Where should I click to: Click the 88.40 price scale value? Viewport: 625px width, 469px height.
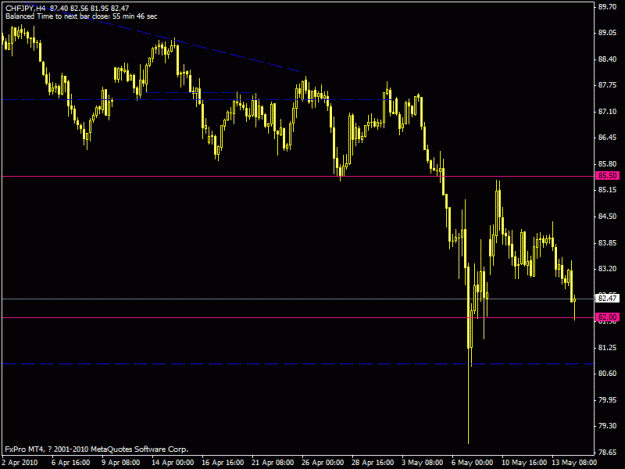point(607,59)
